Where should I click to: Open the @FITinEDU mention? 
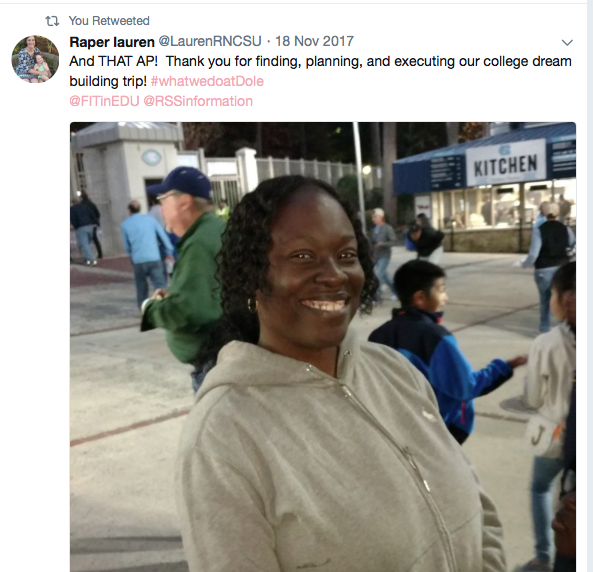(x=104, y=101)
